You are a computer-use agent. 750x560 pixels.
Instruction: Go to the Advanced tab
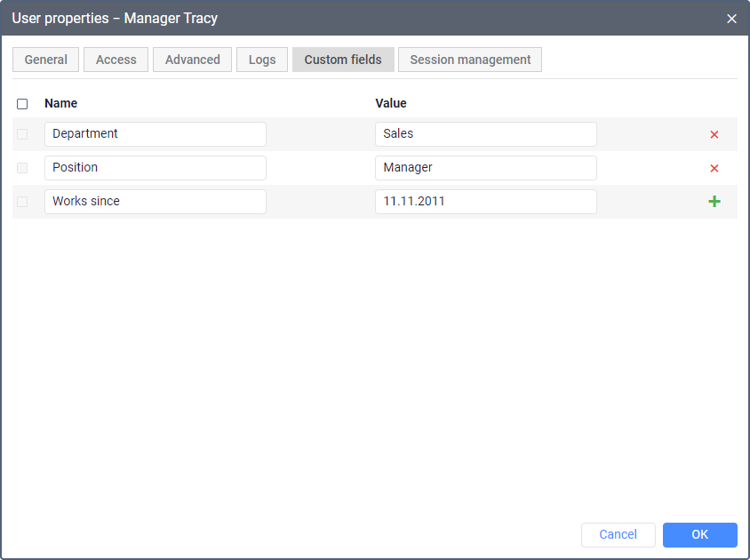click(192, 60)
